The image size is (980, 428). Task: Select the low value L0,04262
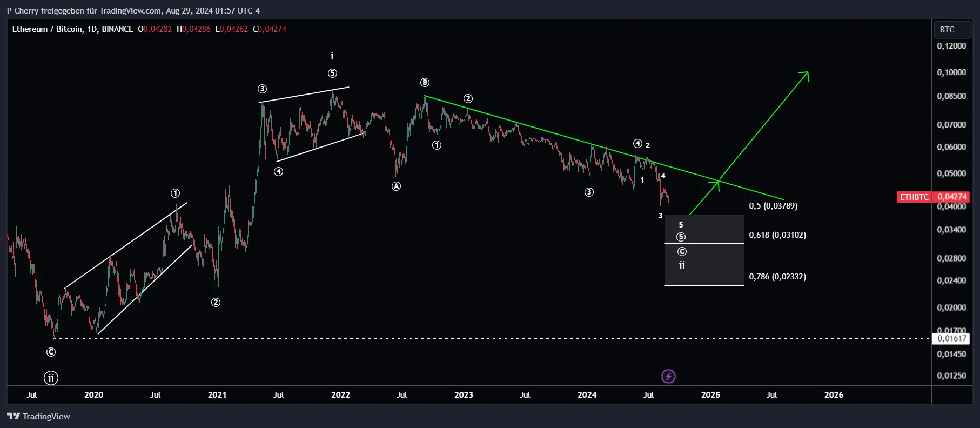232,29
